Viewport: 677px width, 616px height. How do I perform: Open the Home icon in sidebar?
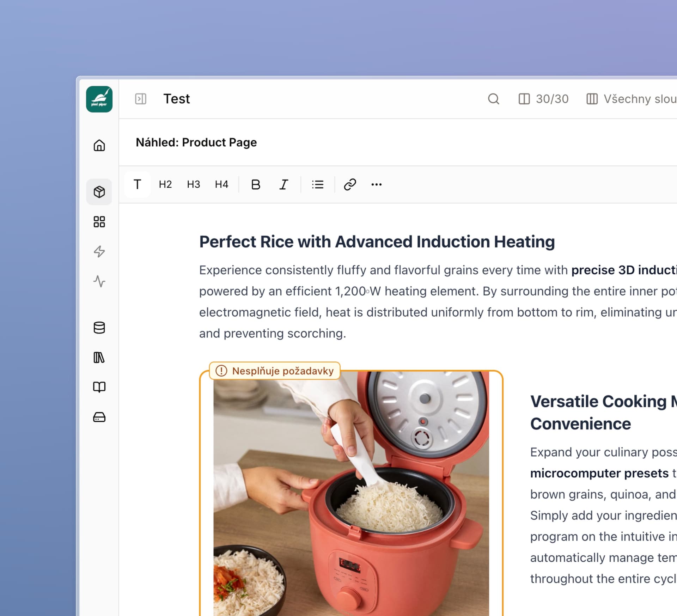(x=99, y=145)
